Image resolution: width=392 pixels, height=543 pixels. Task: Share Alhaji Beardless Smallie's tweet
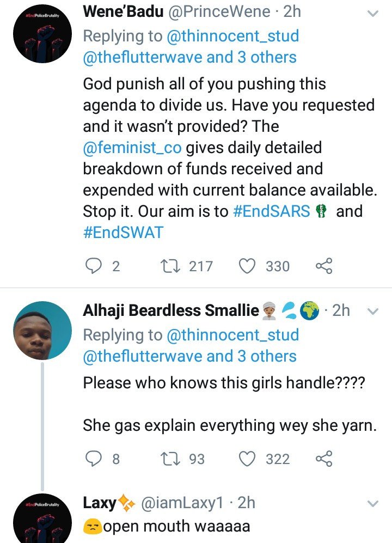[x=323, y=459]
